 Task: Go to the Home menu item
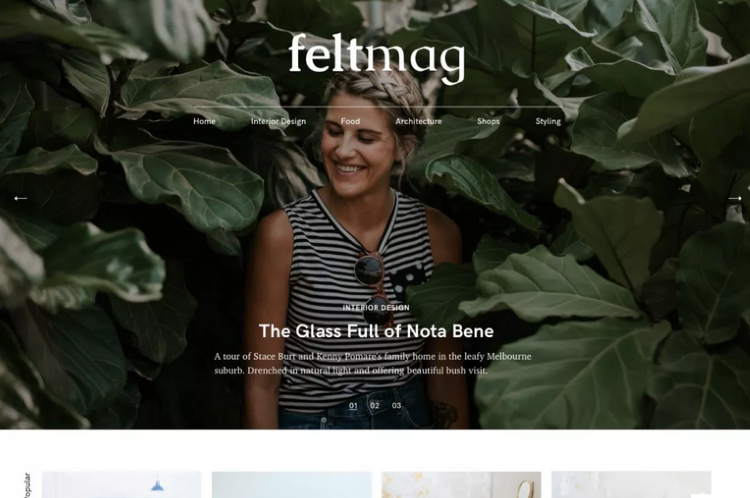(x=204, y=122)
